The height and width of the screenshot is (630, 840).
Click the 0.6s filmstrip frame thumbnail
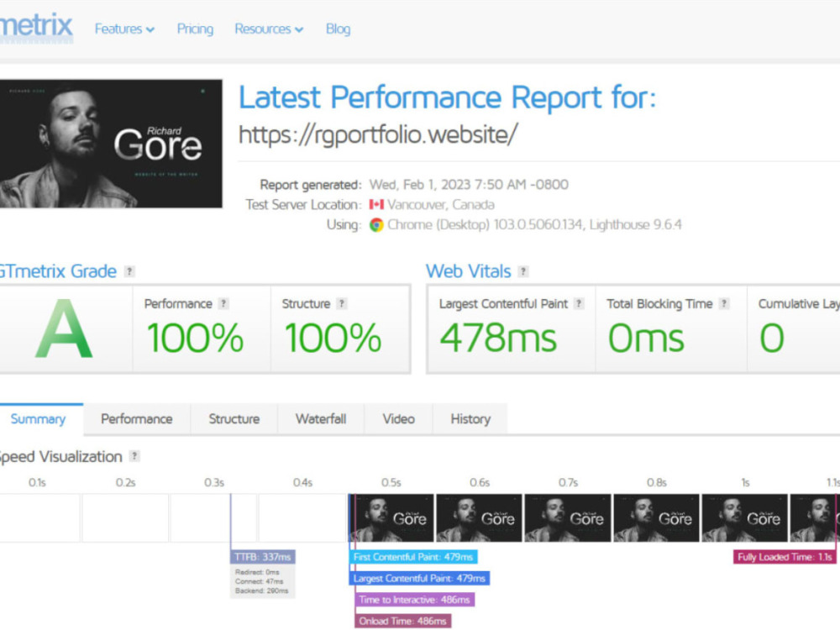point(479,518)
